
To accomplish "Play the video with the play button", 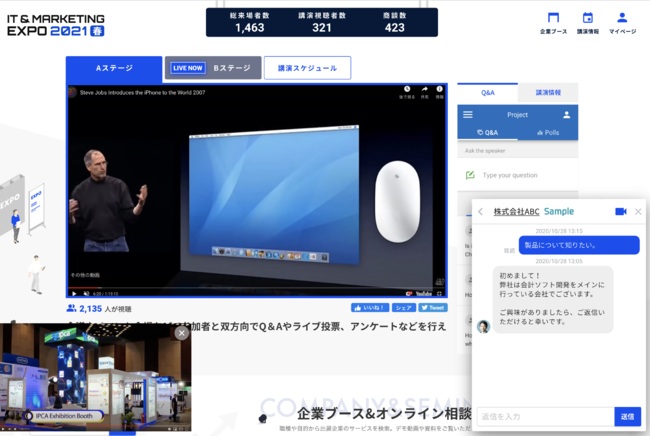I will coord(74,293).
